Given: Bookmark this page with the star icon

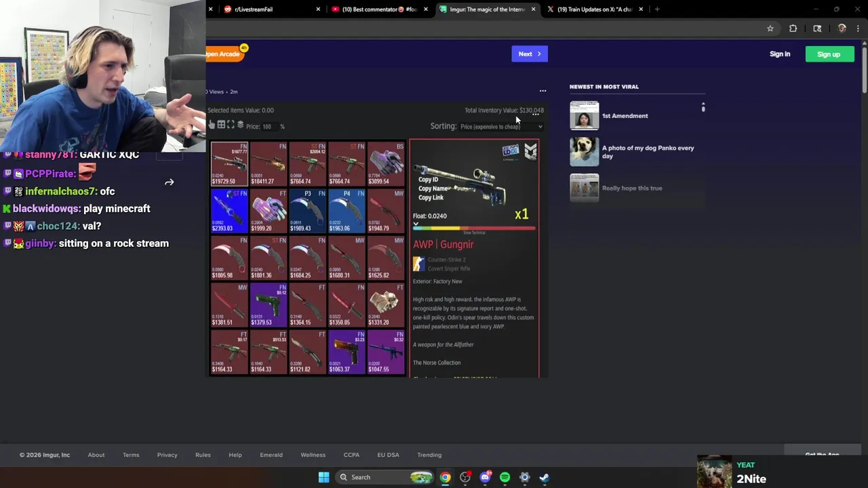Looking at the screenshot, I should [770, 28].
